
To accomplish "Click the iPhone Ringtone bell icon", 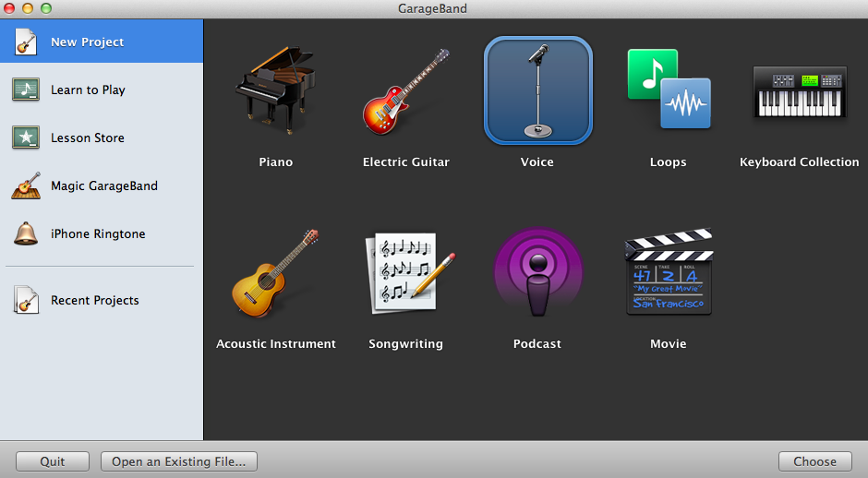I will 26,233.
